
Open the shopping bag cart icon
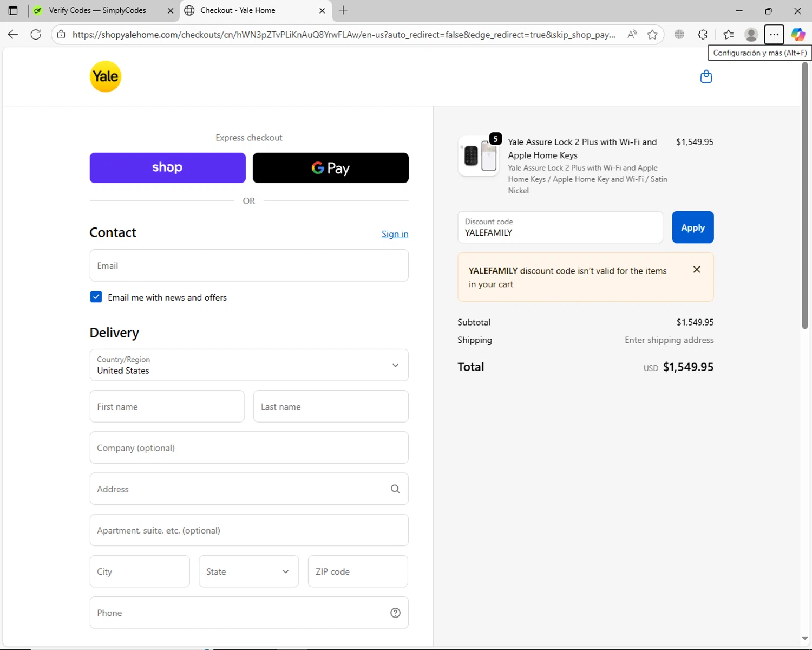coord(706,77)
